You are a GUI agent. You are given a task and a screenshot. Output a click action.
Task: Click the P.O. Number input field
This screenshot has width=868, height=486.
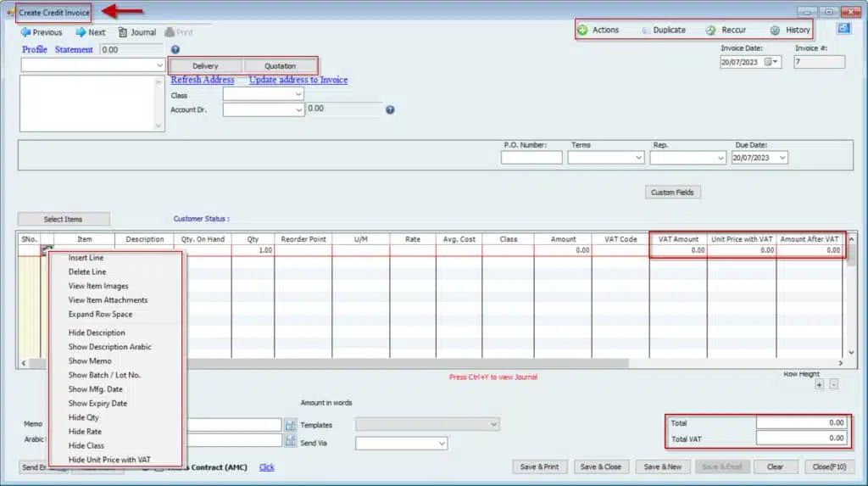(x=531, y=158)
